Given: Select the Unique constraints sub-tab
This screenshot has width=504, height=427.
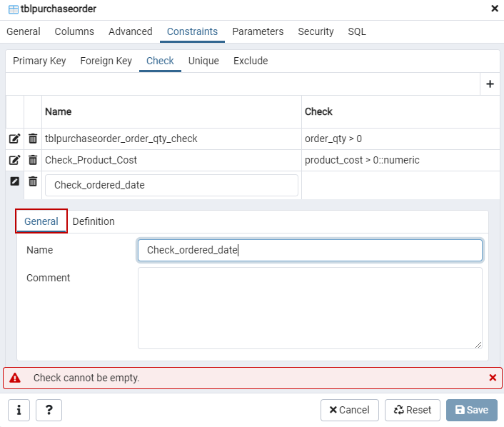Looking at the screenshot, I should tap(203, 61).
